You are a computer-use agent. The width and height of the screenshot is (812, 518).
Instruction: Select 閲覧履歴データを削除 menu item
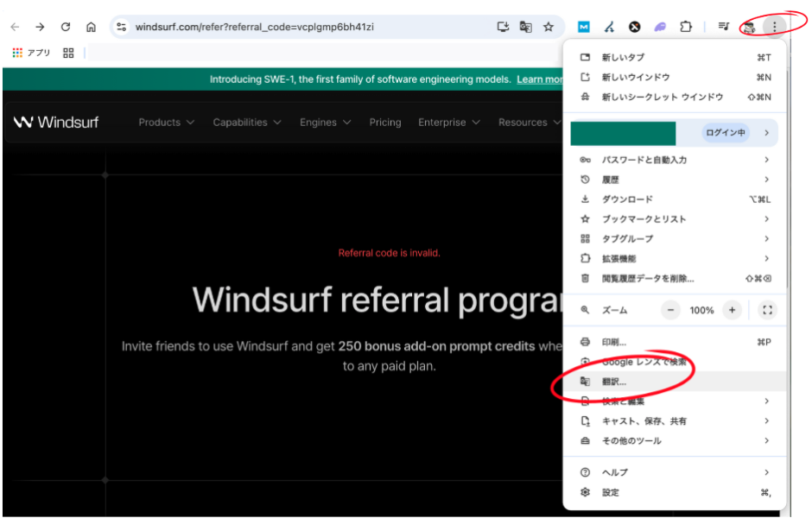tap(675, 278)
